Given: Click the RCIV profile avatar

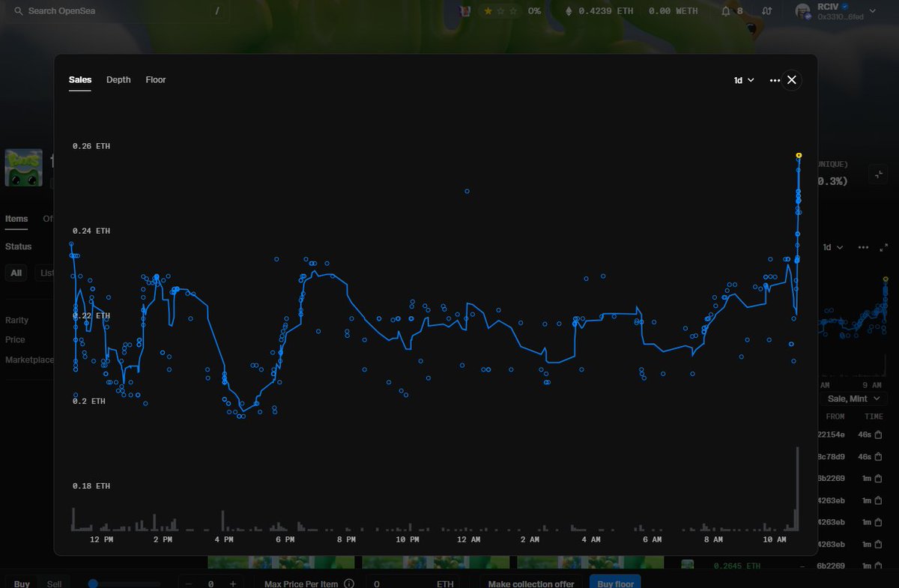Looking at the screenshot, I should coord(803,11).
